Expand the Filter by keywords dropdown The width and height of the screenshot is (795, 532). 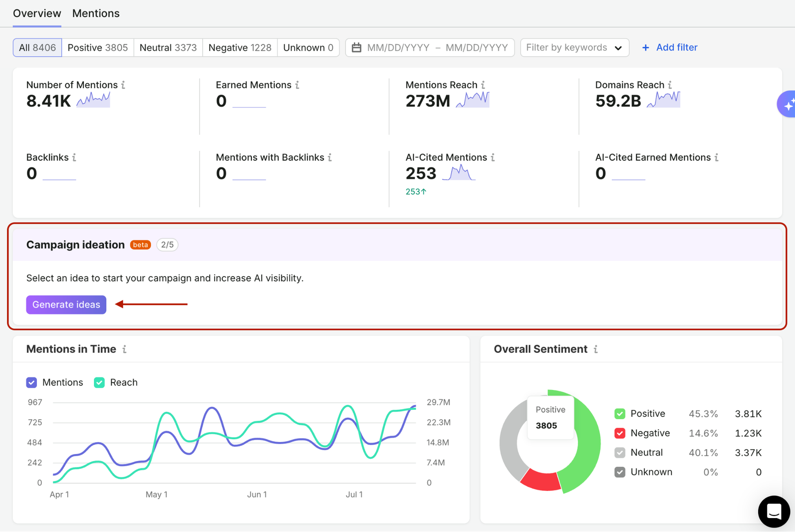click(574, 48)
